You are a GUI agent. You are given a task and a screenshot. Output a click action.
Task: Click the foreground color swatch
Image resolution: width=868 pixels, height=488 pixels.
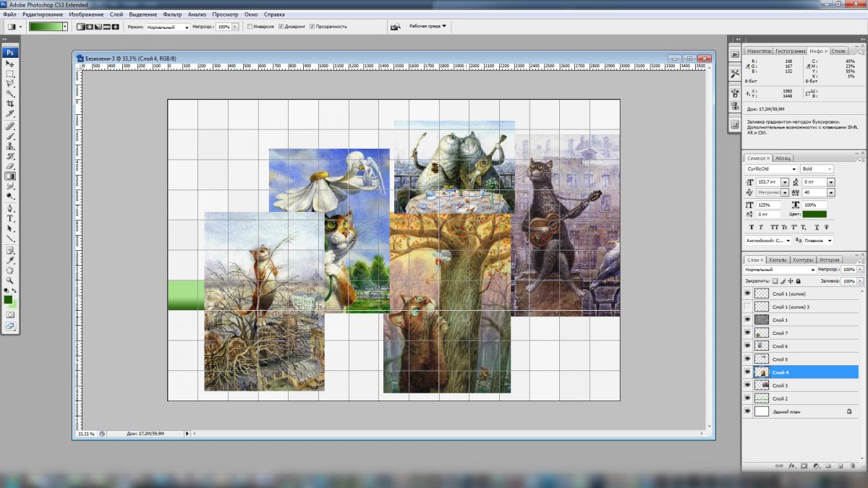8,299
